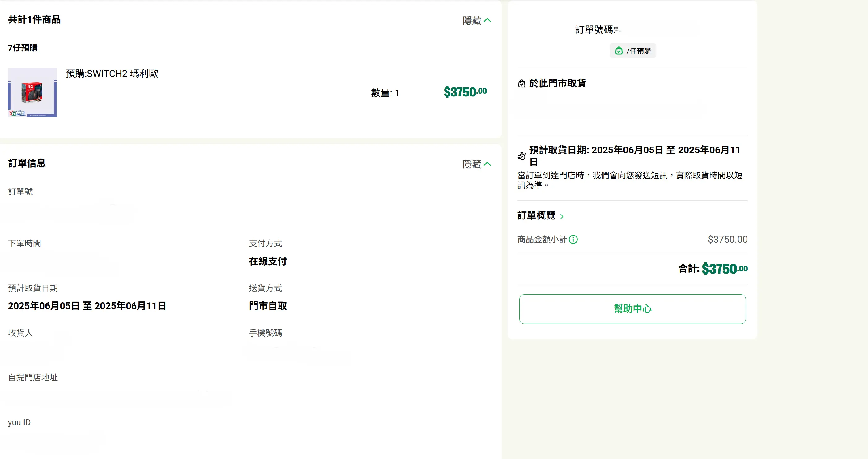Click the 2025年06月05日 至 2025年06月11日 date in order info
The height and width of the screenshot is (459, 868).
(x=87, y=306)
